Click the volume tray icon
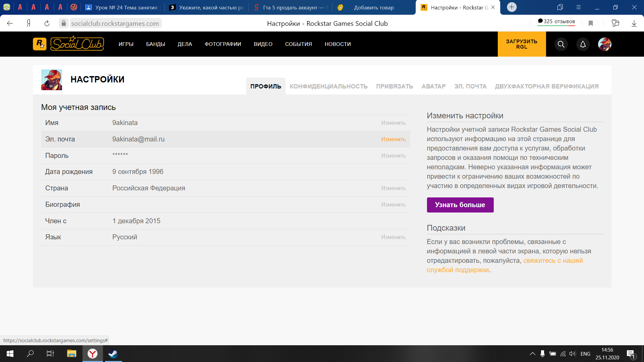Screen dimensions: 644x362 573,354
